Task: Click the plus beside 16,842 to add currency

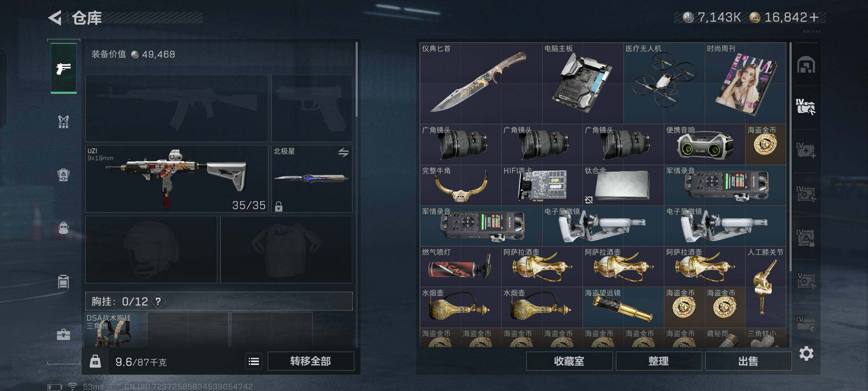Action: tap(814, 17)
